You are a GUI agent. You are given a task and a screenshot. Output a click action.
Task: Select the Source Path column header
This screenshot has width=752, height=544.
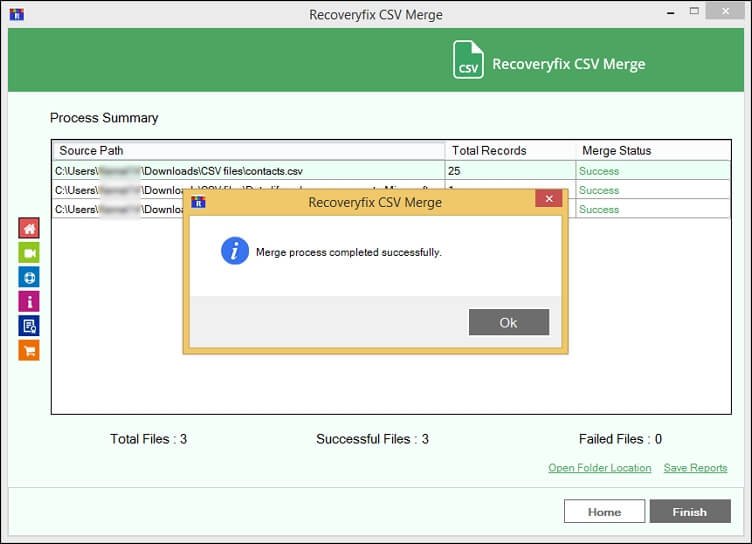[248, 151]
